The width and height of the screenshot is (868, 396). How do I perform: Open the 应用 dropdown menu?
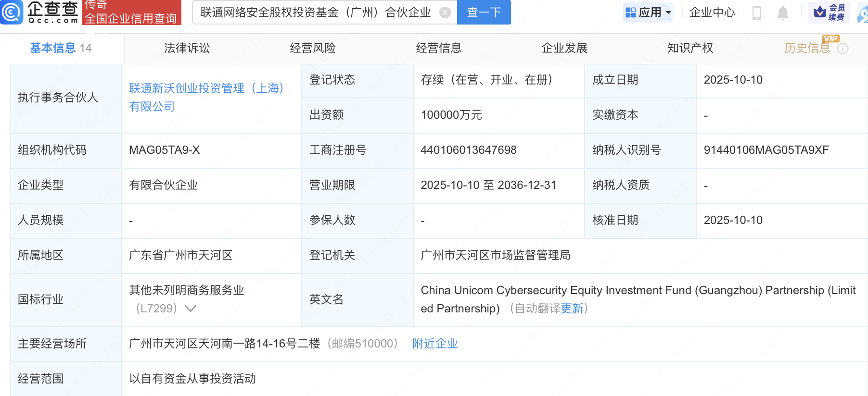coord(648,12)
